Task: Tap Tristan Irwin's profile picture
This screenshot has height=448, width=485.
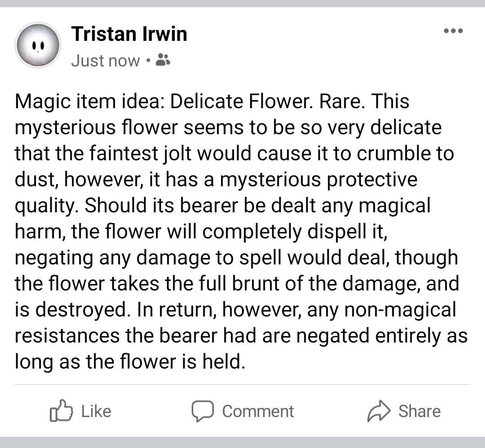Action: click(x=38, y=45)
